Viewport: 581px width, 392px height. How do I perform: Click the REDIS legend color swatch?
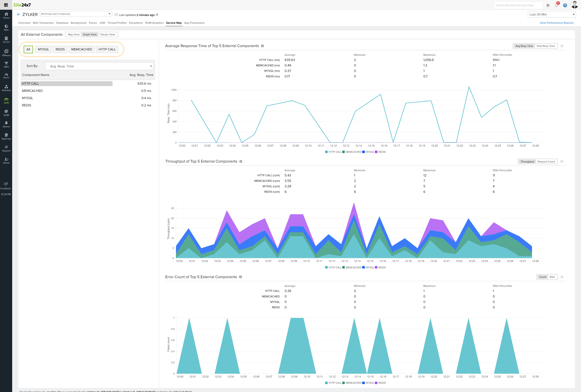376,152
